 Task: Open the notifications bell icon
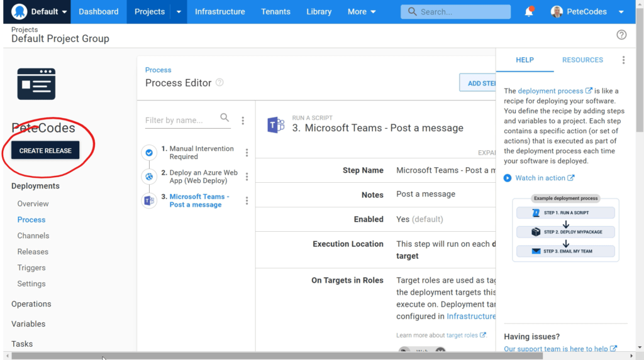tap(528, 11)
